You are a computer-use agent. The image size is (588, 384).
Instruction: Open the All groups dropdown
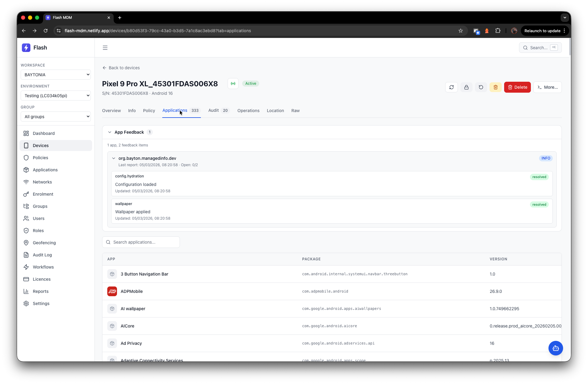tap(56, 117)
